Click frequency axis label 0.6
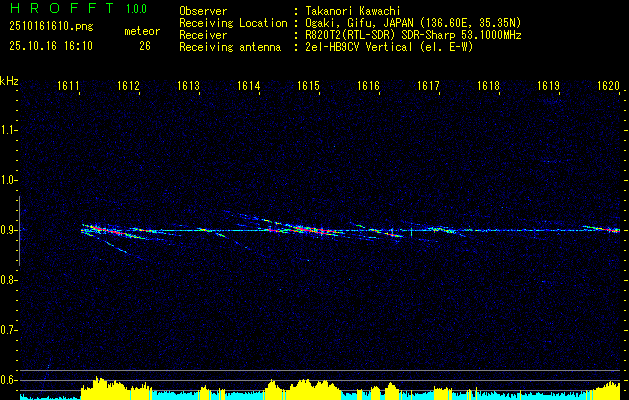Image resolution: width=629 pixels, height=400 pixels. tap(8, 380)
